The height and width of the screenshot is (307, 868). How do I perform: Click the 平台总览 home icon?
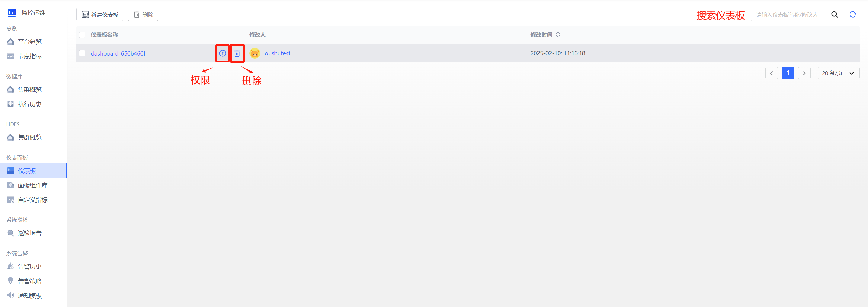pos(11,42)
